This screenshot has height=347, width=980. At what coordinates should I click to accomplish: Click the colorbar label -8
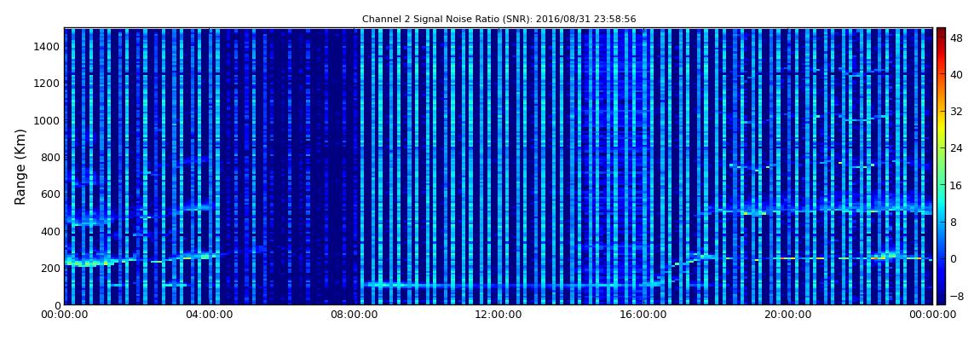click(x=956, y=295)
